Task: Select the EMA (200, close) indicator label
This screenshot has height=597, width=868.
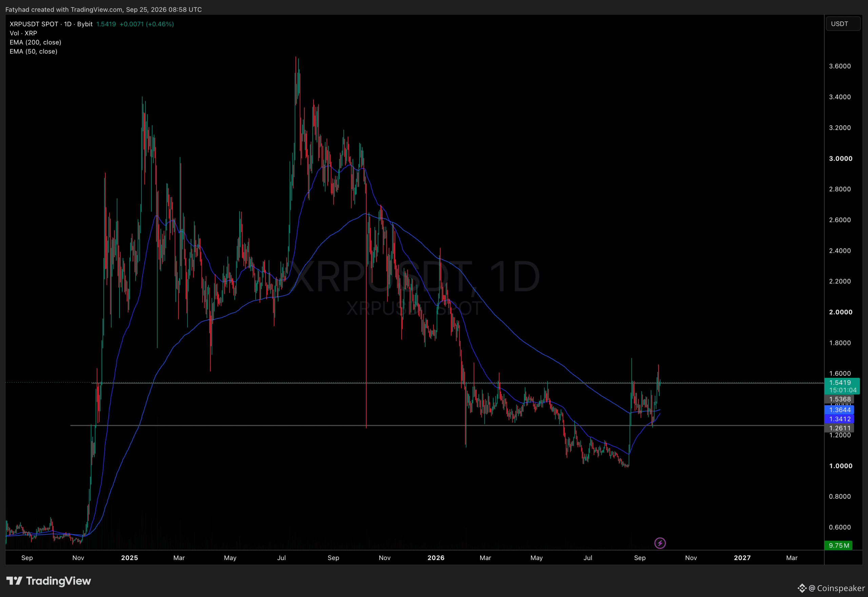Action: point(36,42)
